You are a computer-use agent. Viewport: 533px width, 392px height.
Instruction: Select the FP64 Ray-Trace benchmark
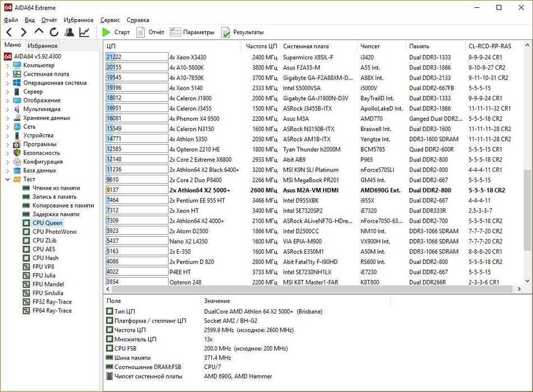[x=47, y=311]
